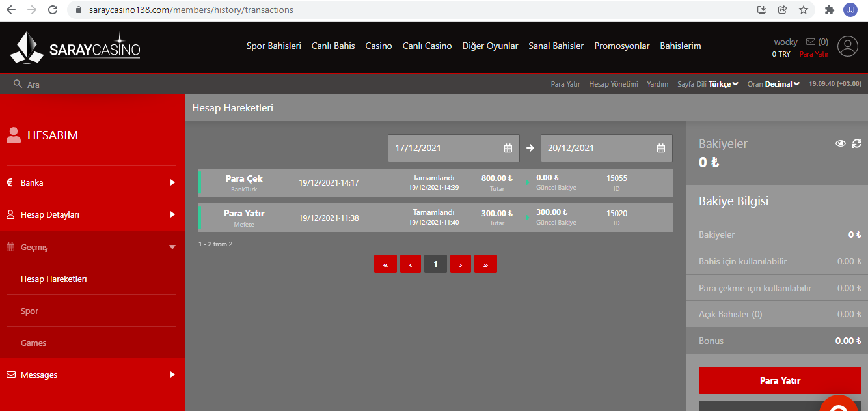Screen dimensions: 868x411
Task: Click the euro icon next to Banka
Action: 10,183
